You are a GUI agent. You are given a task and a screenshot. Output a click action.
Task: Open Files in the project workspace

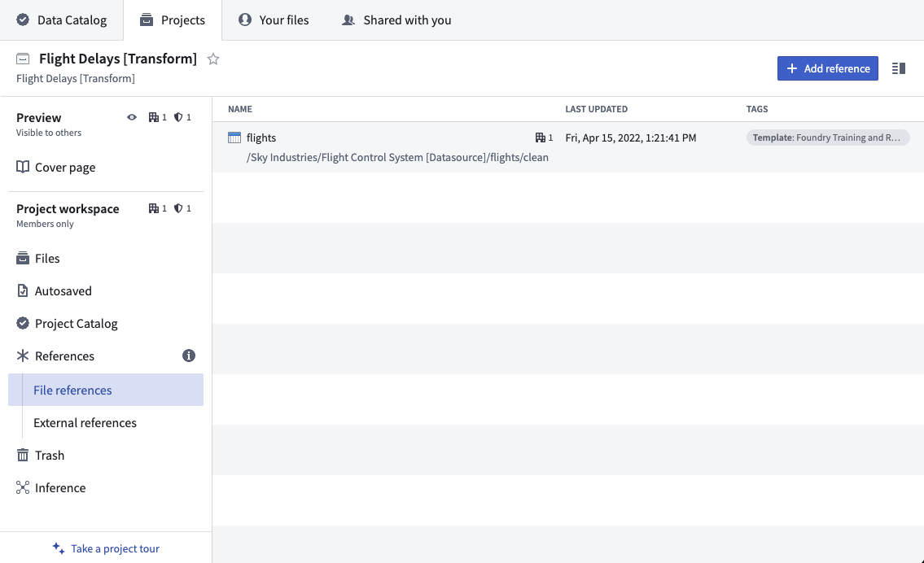[x=106, y=259]
